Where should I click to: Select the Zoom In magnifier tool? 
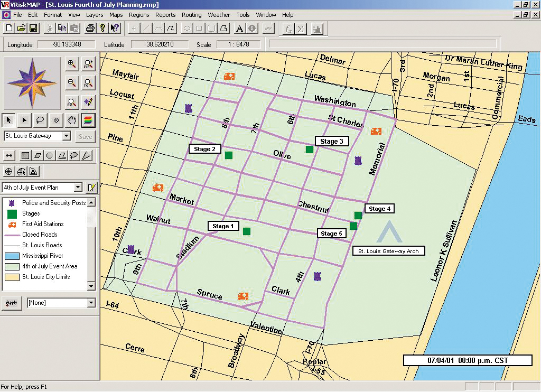(72, 64)
